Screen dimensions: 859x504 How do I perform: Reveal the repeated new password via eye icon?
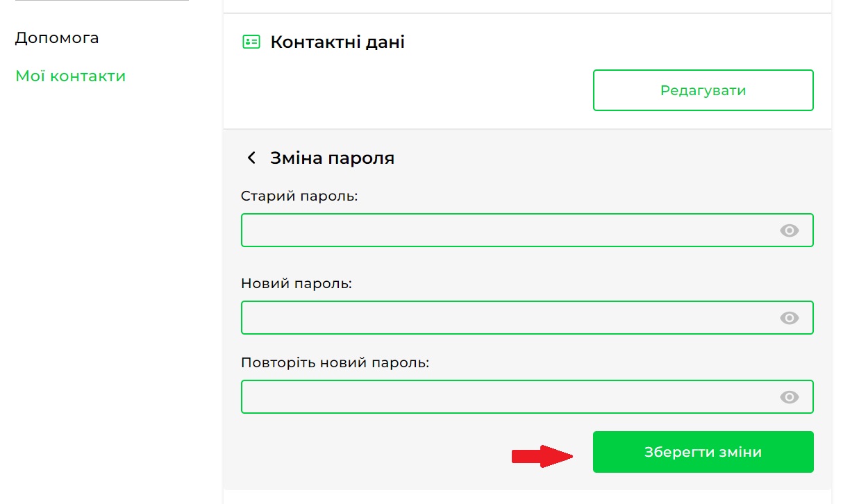tap(789, 397)
